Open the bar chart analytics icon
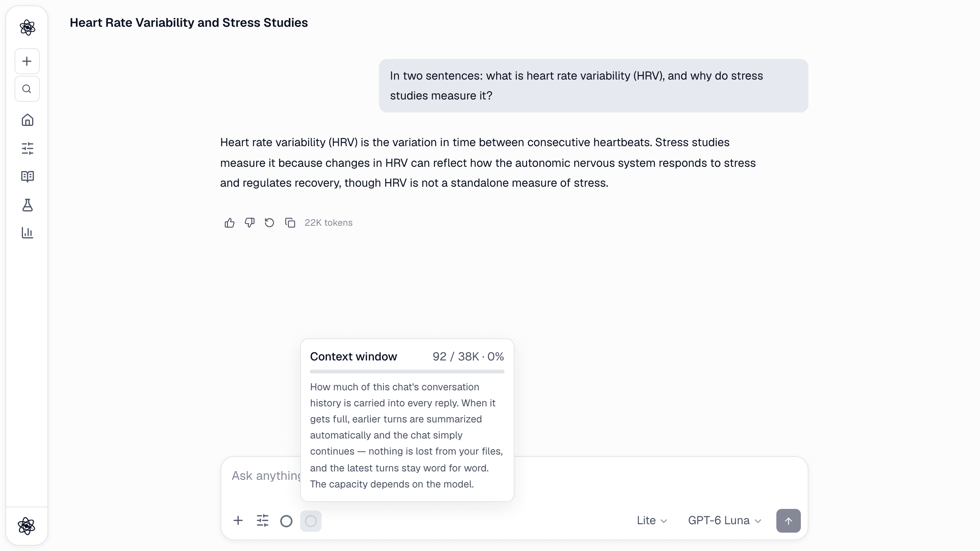Screen dimensions: 980x551 tap(27, 233)
